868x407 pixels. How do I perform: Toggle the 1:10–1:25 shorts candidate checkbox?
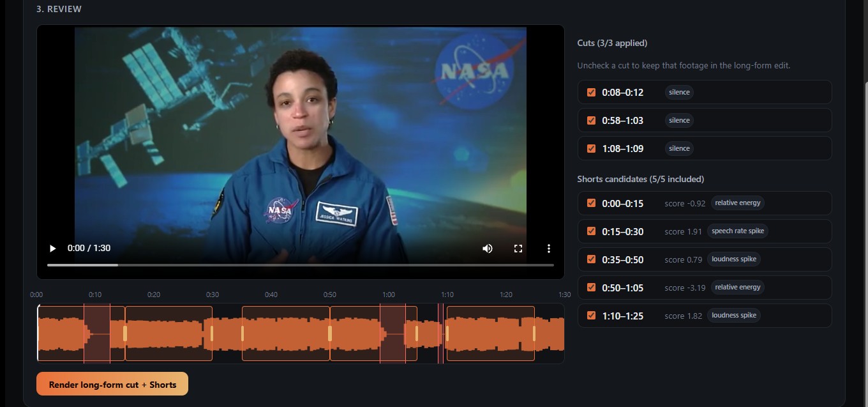tap(591, 316)
